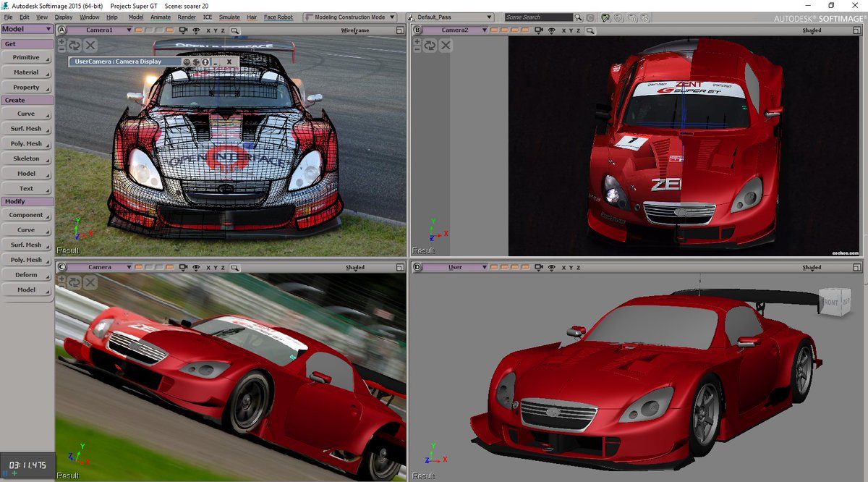Click the X cancel icon in viewport B
The image size is (868, 482).
click(x=446, y=45)
